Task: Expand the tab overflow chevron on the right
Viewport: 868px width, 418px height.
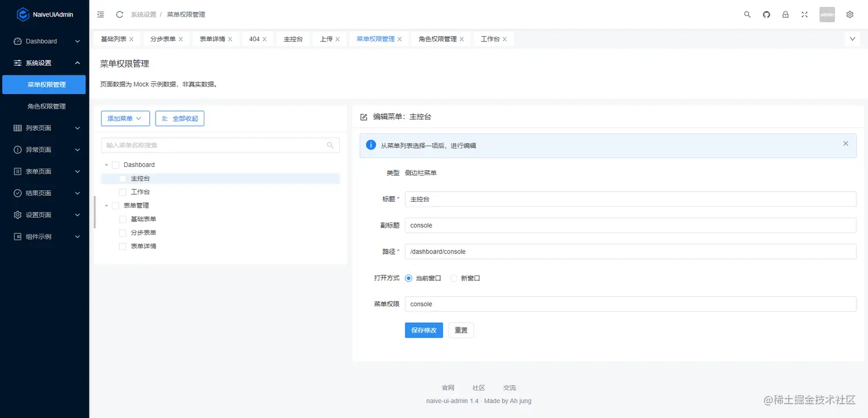Action: click(x=852, y=38)
